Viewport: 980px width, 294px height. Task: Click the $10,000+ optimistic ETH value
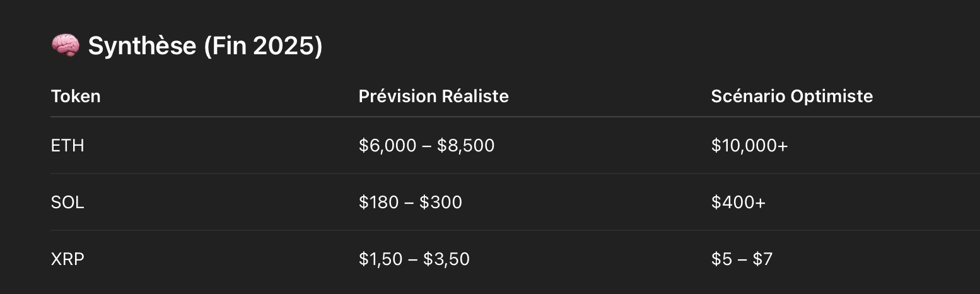click(750, 146)
